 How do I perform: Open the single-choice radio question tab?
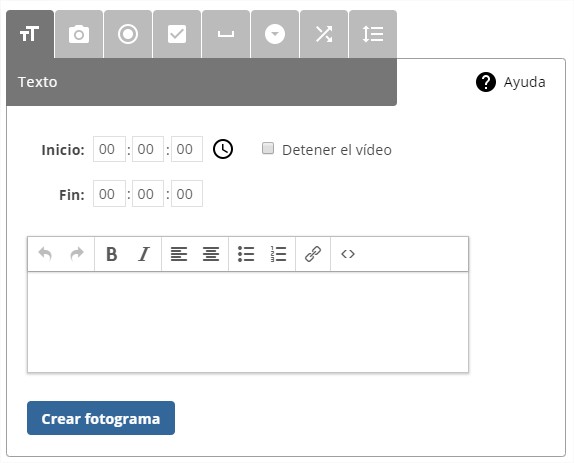(128, 34)
